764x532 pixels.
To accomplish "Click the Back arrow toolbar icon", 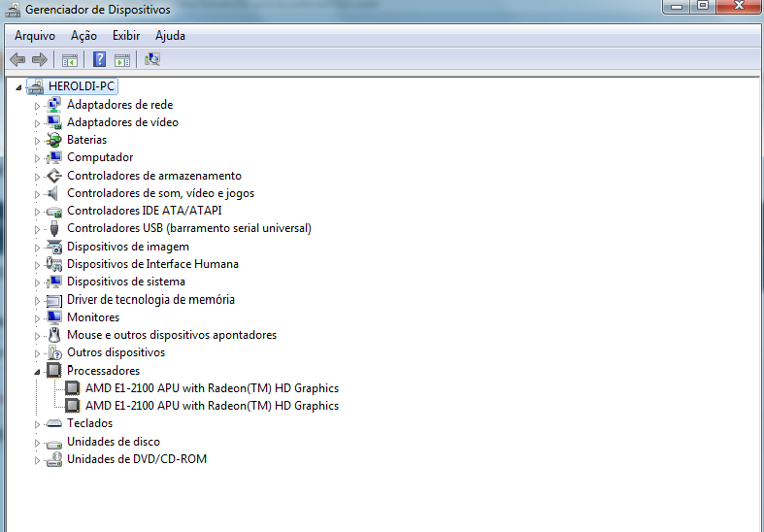I will pyautogui.click(x=17, y=60).
